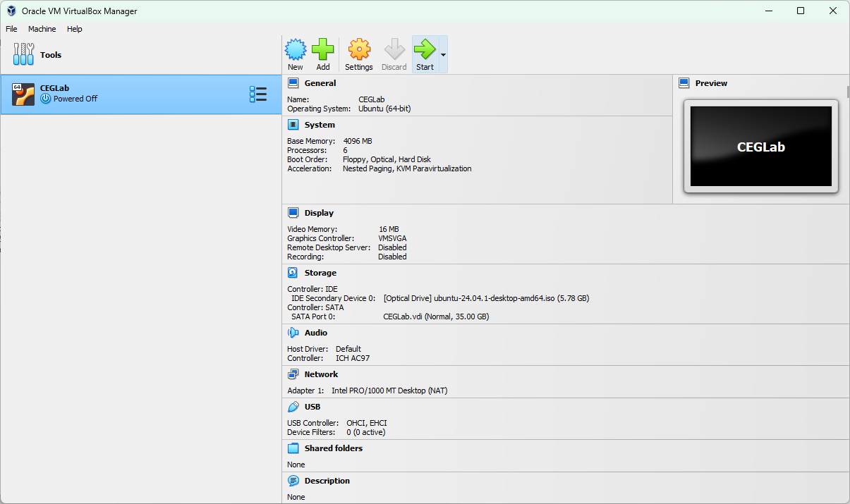
Task: Click the Network section header
Action: coord(321,374)
